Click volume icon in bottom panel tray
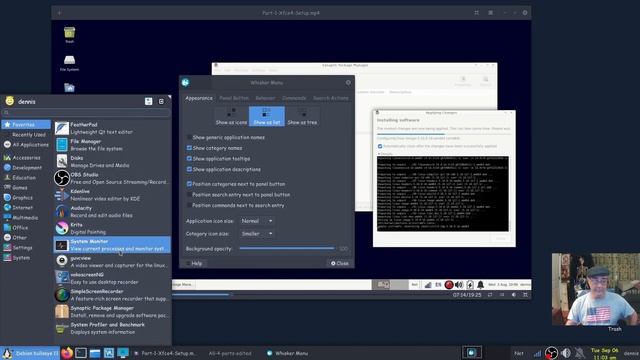The image size is (640, 360). 566,353
